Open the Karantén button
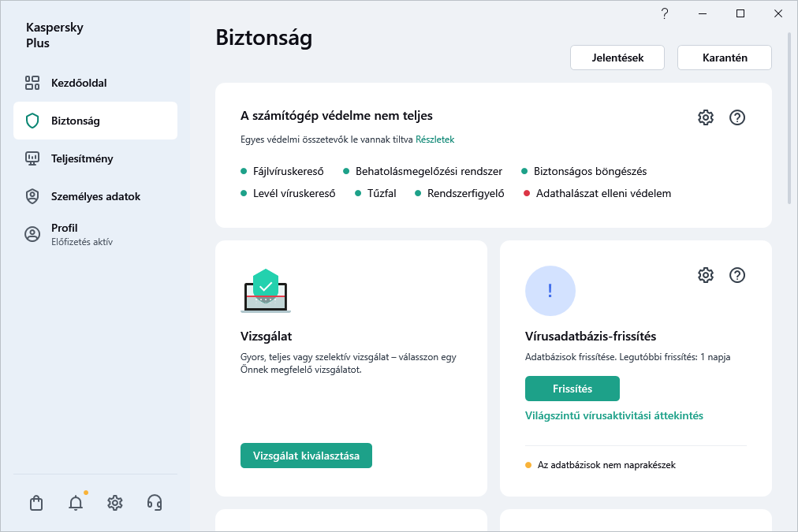This screenshot has width=798, height=532. [725, 58]
